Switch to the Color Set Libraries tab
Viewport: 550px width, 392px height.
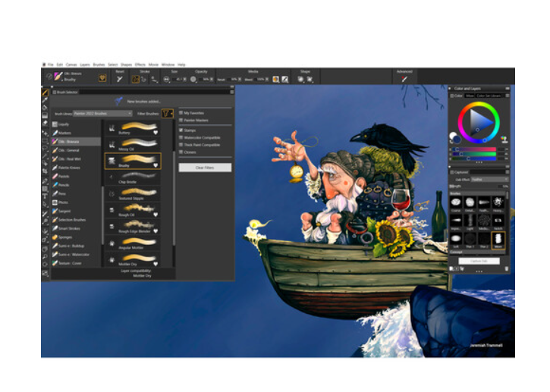click(x=489, y=96)
